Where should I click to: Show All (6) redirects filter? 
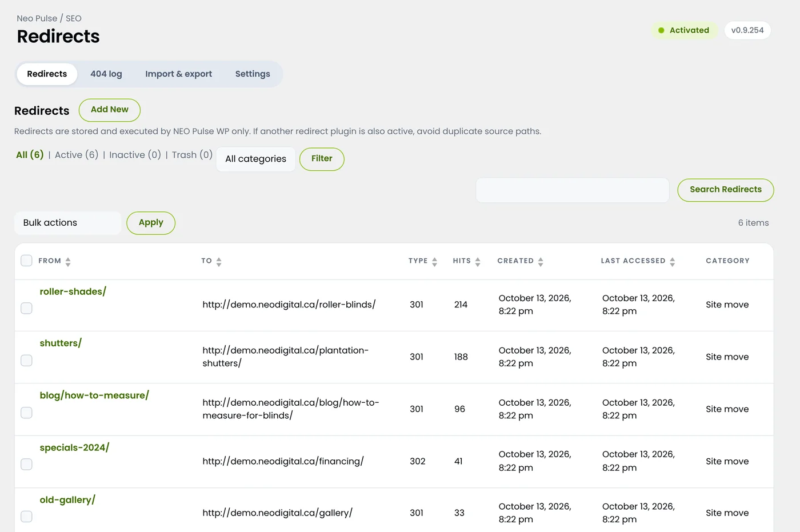[x=30, y=155]
